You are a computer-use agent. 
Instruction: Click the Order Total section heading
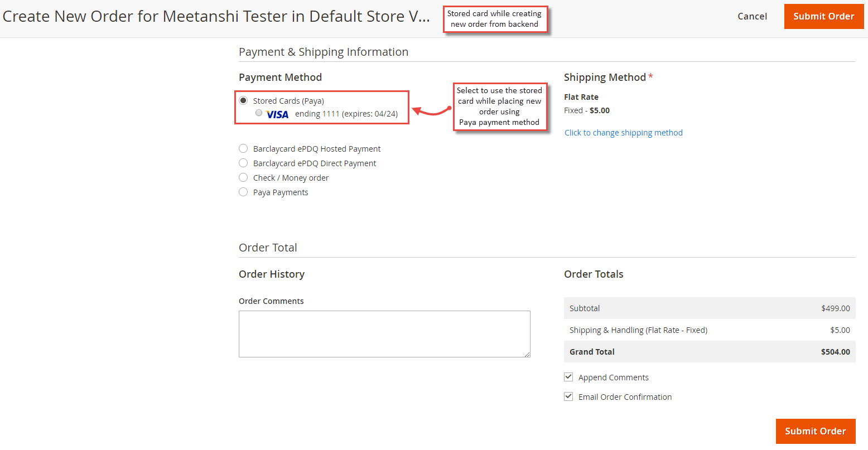268,248
